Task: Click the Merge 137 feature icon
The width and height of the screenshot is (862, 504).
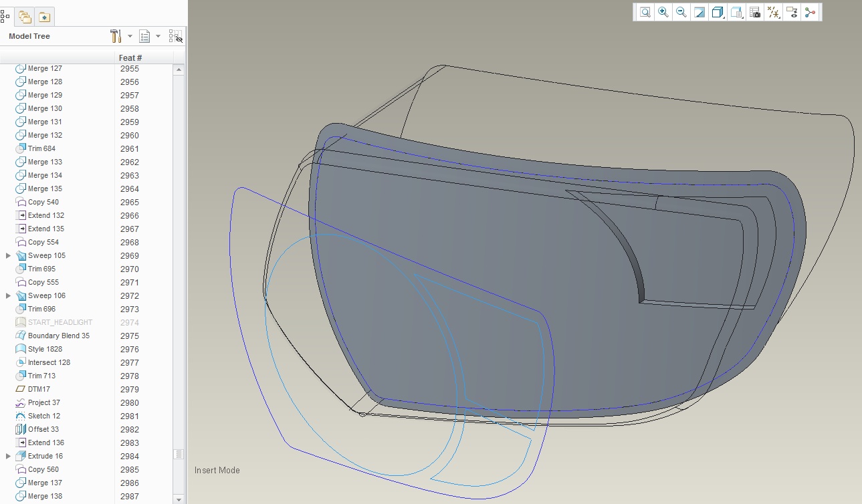Action: 20,483
